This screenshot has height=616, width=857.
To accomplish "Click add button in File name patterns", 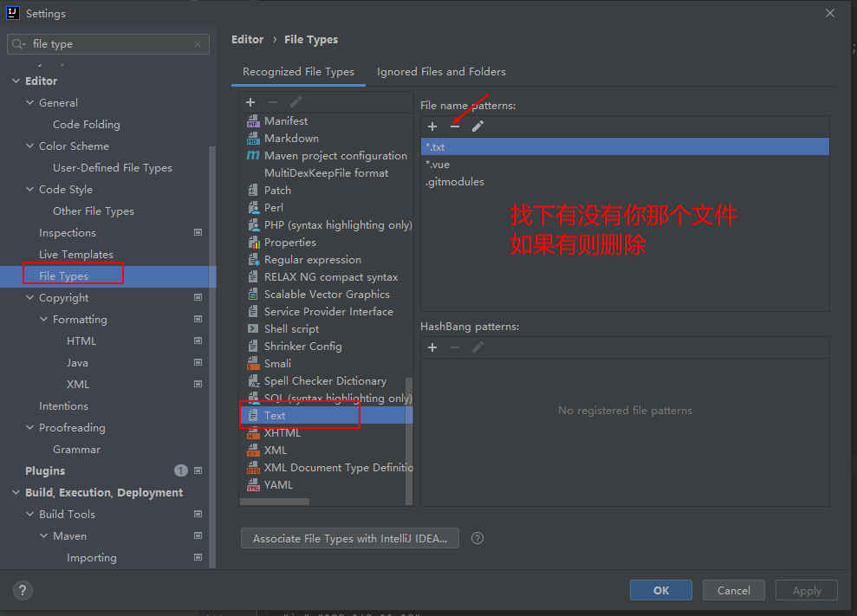I will 432,126.
